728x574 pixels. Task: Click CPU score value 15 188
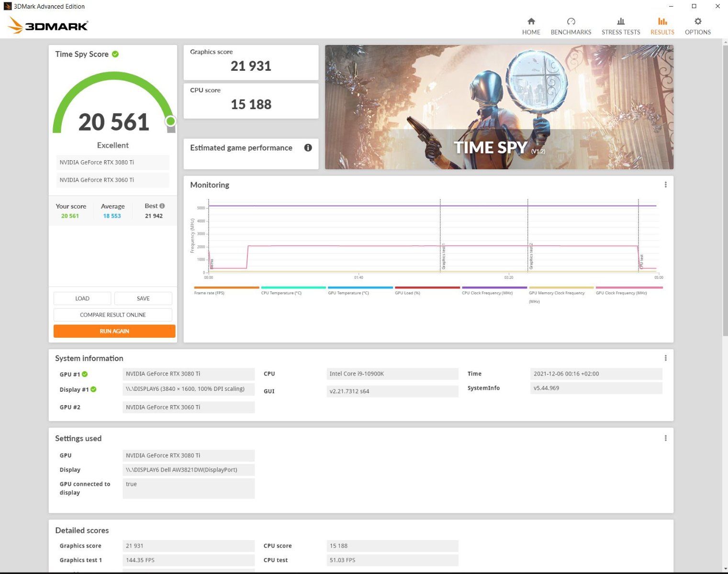[x=251, y=104]
